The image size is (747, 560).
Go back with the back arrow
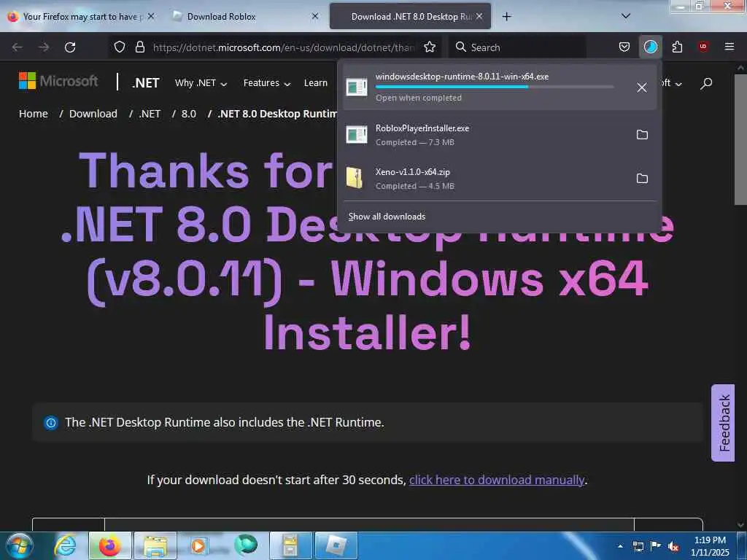18,47
